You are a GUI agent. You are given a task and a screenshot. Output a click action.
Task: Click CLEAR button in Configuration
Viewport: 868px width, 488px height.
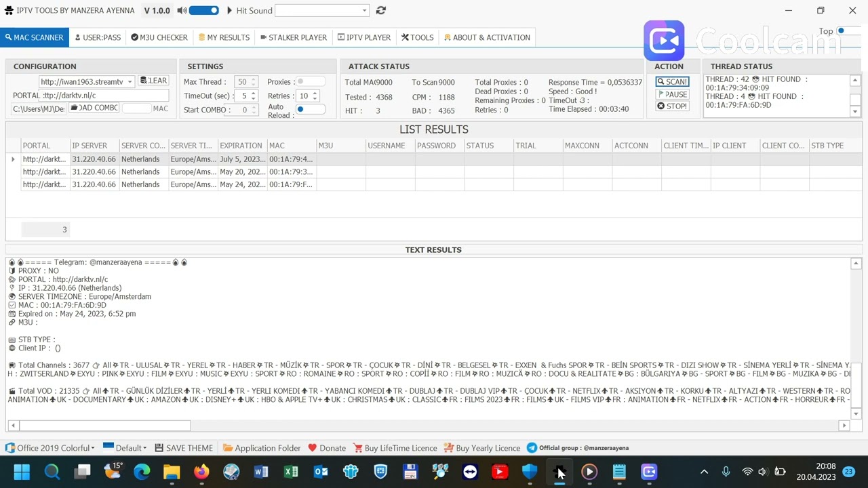pyautogui.click(x=153, y=81)
